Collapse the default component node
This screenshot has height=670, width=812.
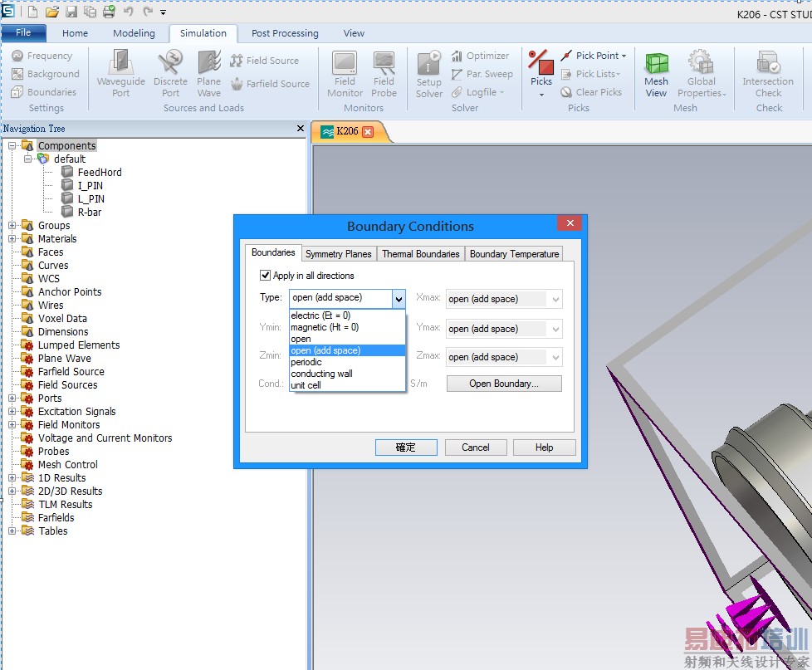[x=28, y=159]
